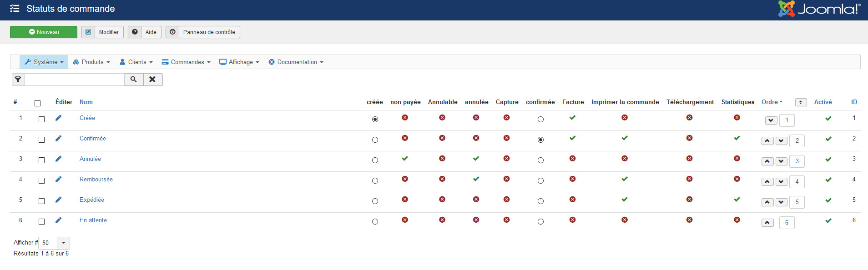Open the Documentation menu
This screenshot has height=270, width=868.
(296, 62)
